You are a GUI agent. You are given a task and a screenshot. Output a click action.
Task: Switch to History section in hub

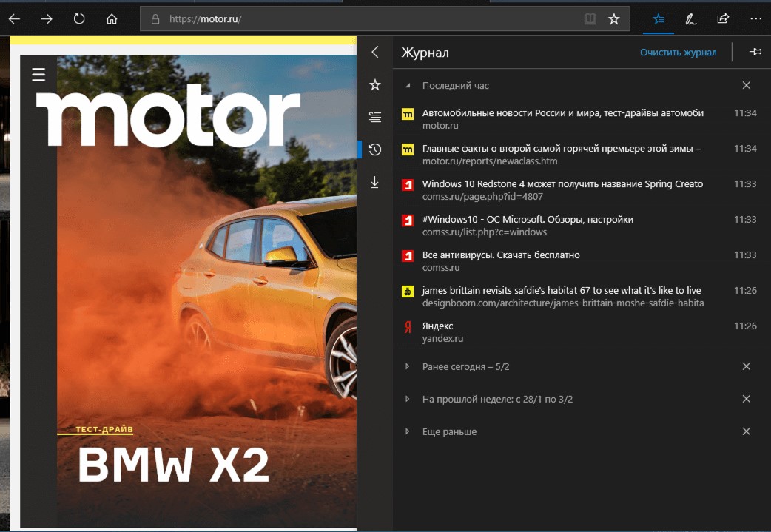point(375,149)
